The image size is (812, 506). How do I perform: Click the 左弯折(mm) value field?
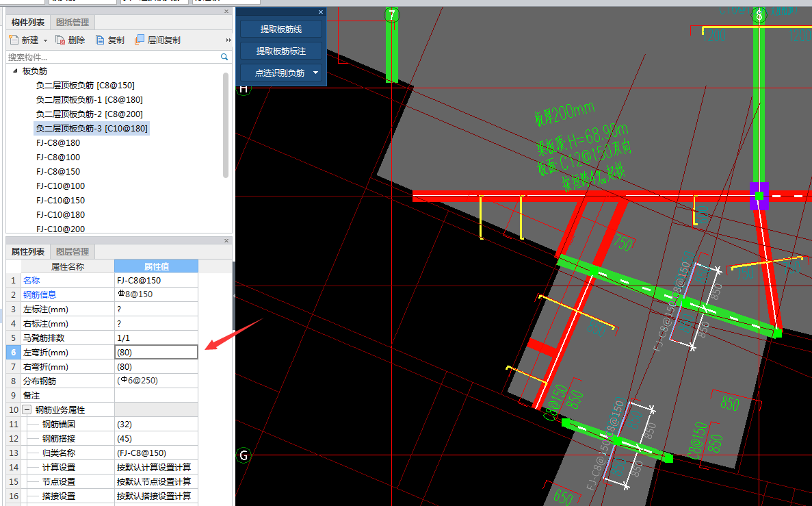[x=157, y=352]
